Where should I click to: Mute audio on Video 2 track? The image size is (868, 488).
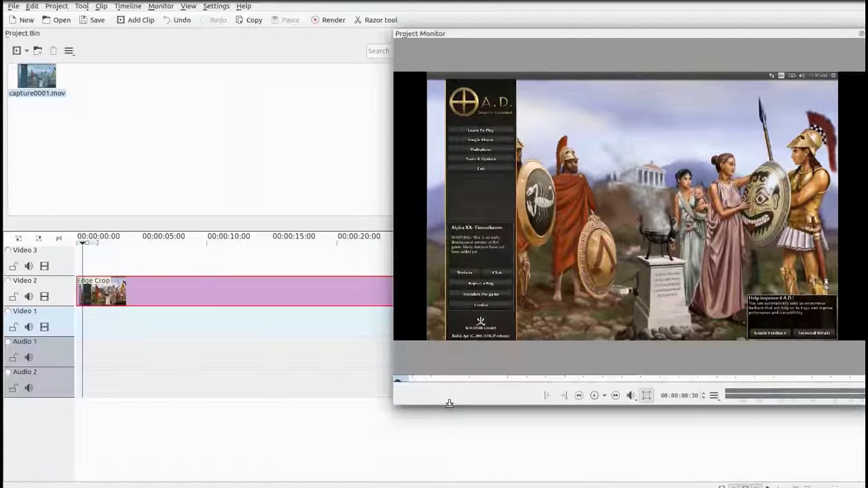point(28,297)
